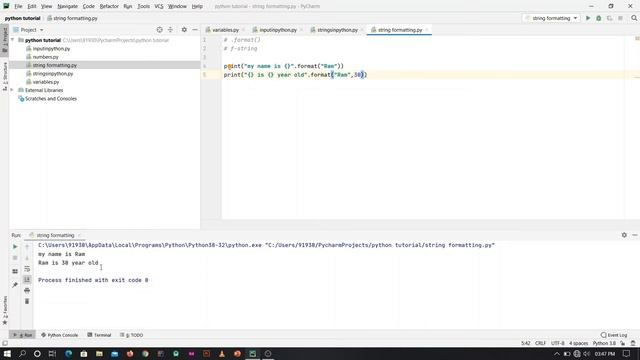Click locate file target icon in Project panel
Image resolution: width=640 pixels, height=360 pixels.
[x=160, y=30]
